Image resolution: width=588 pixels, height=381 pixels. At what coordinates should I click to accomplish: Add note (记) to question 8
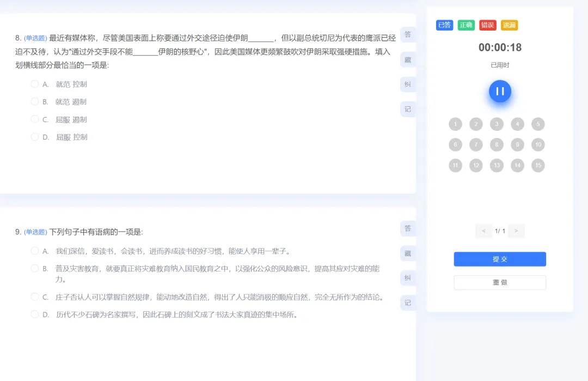coord(408,109)
